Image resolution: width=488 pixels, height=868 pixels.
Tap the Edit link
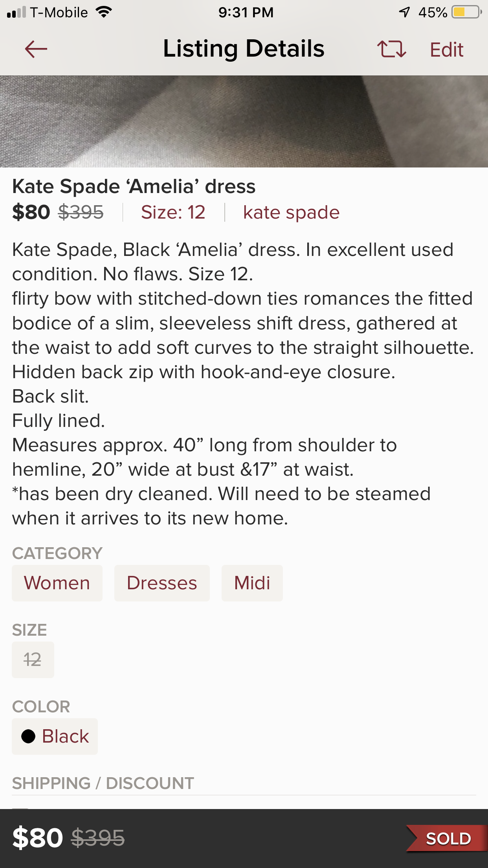click(x=447, y=50)
